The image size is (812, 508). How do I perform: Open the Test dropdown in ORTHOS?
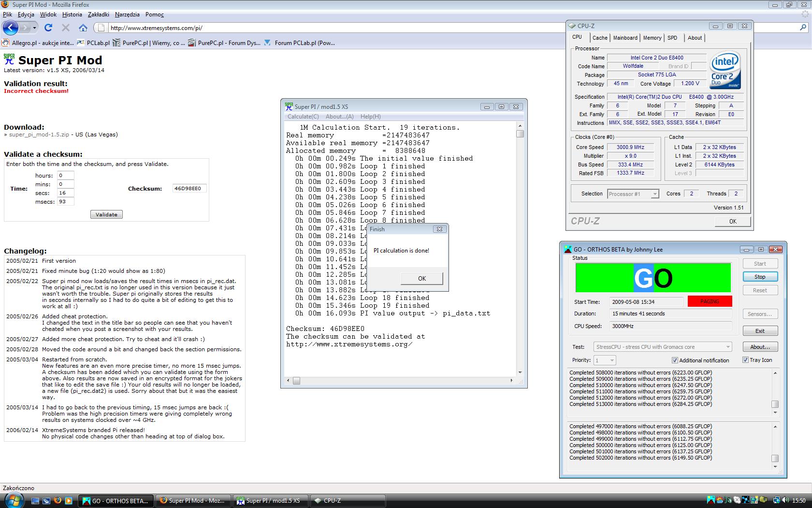[x=662, y=347]
